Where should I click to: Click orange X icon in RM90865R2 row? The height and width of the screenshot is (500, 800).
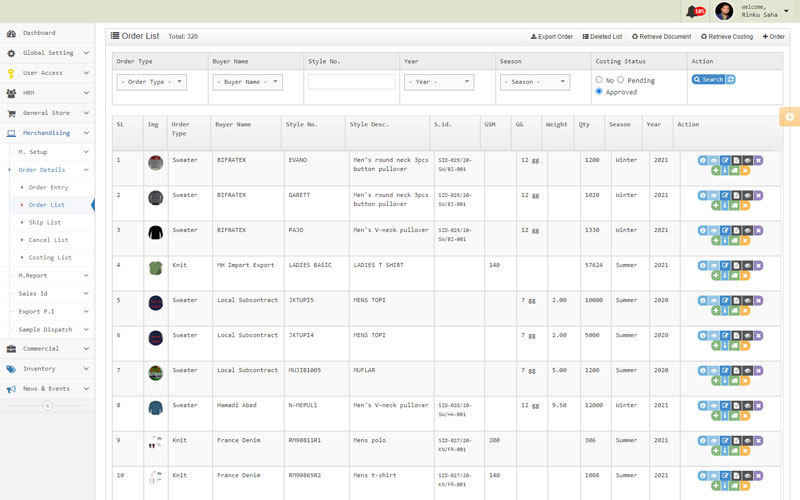(745, 486)
